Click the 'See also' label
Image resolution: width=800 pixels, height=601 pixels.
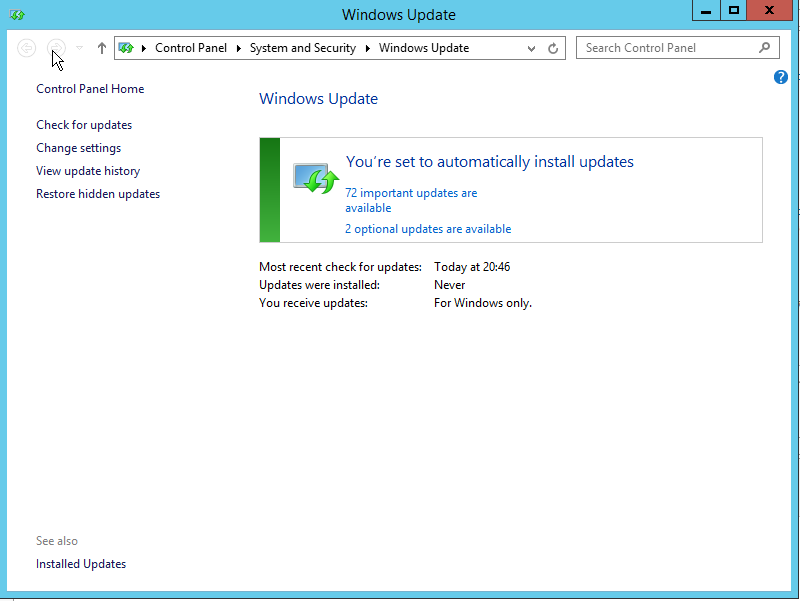pos(57,541)
